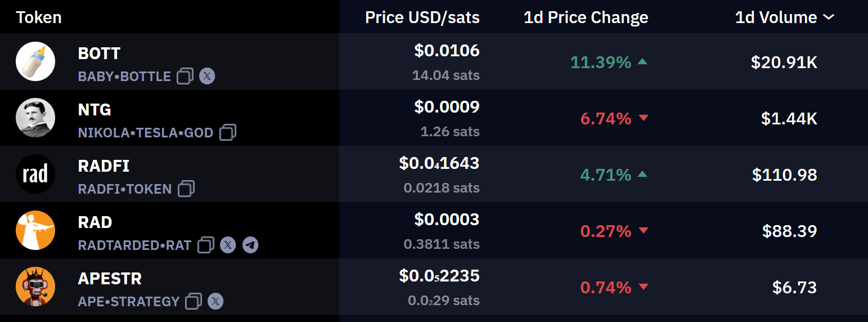Viewport: 868px width, 322px height.
Task: Open BOTT's X (Twitter) profile icon
Action: coord(207,76)
